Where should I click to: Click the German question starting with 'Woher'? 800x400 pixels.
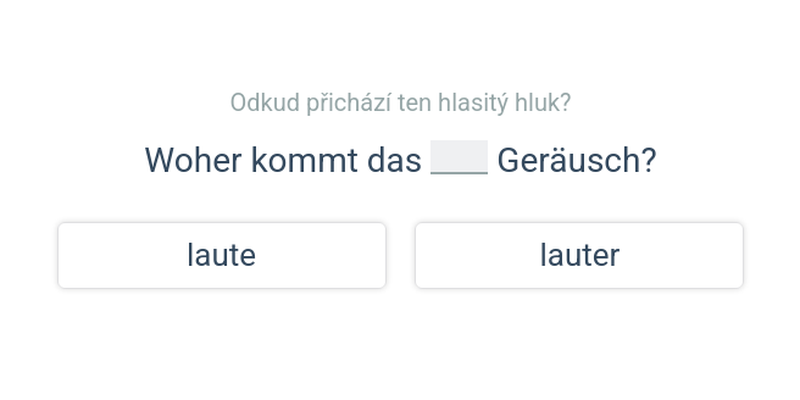click(400, 160)
